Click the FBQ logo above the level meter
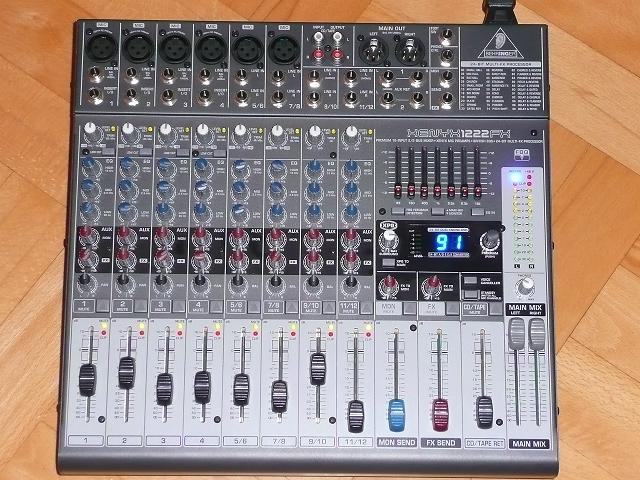 click(521, 155)
